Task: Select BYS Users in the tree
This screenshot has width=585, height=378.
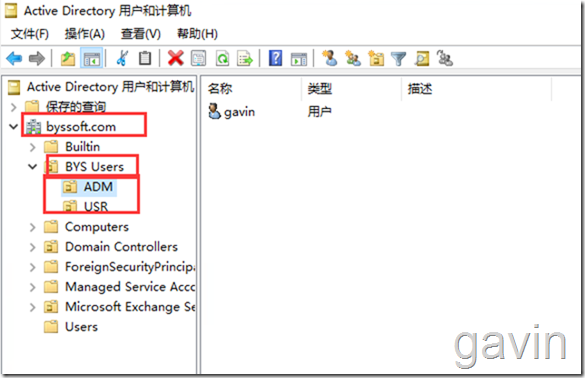Action: click(94, 166)
